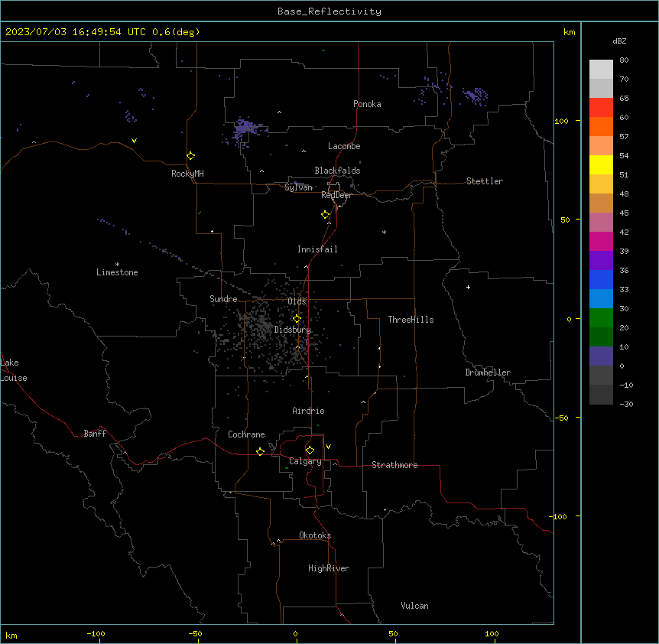The width and height of the screenshot is (659, 644).
Task: Pick the bright yellow 51-54 dBZ swatch
Action: (x=601, y=164)
